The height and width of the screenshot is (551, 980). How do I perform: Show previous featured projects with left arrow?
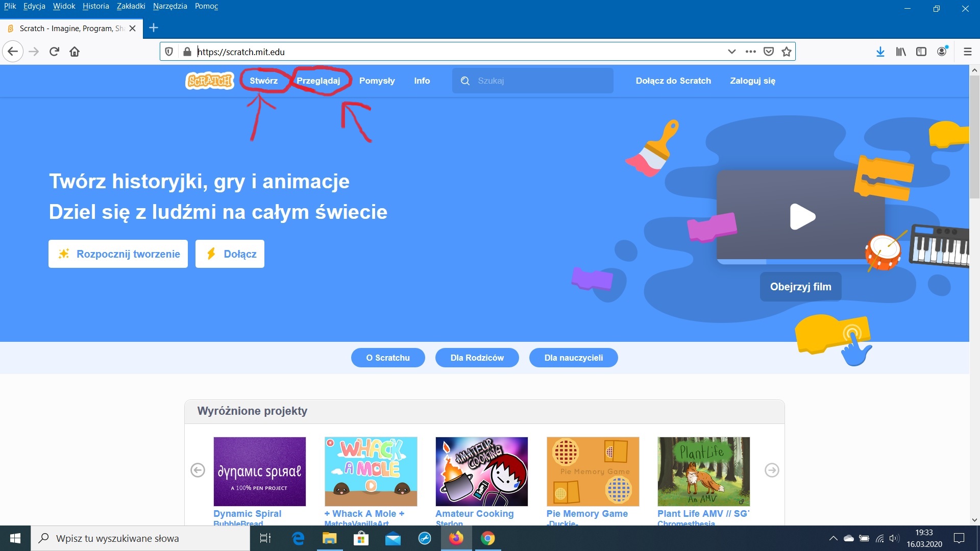(x=198, y=470)
